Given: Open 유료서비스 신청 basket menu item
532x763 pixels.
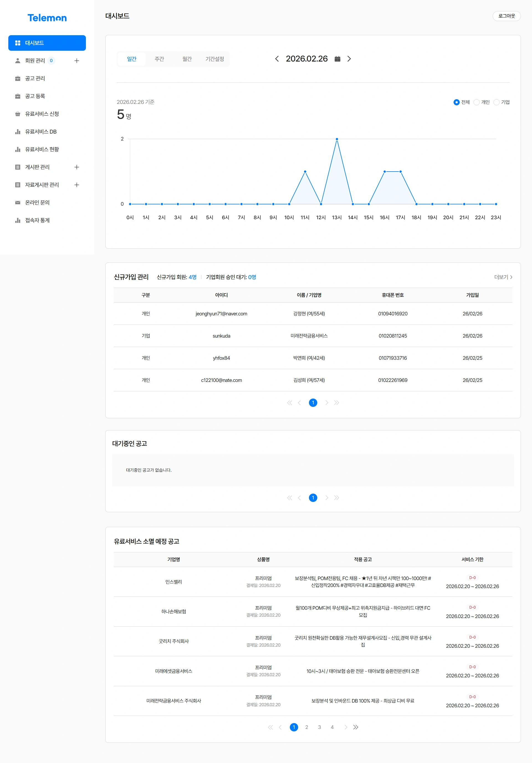Looking at the screenshot, I should click(42, 114).
